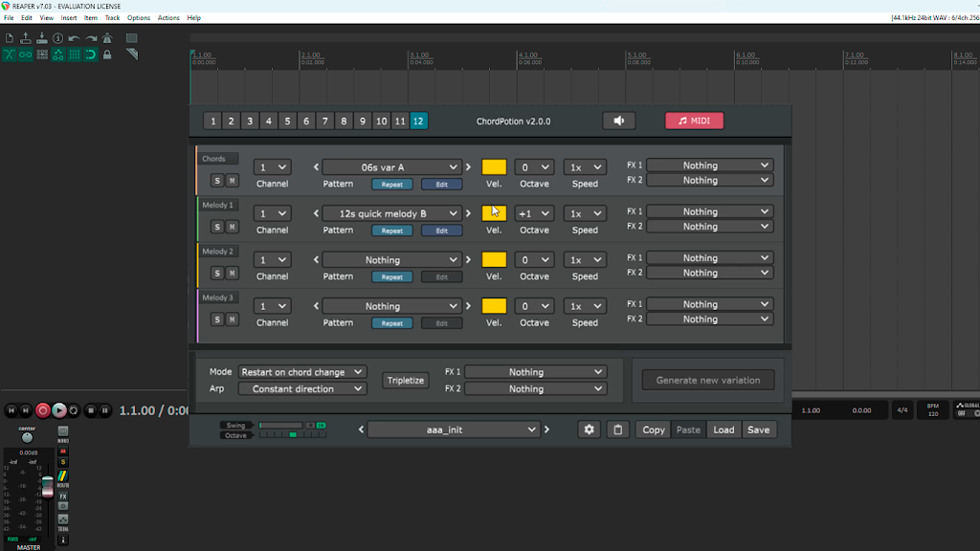Screen dimensions: 980x551
Task: Open Project Settings info icon
Action: (58, 38)
